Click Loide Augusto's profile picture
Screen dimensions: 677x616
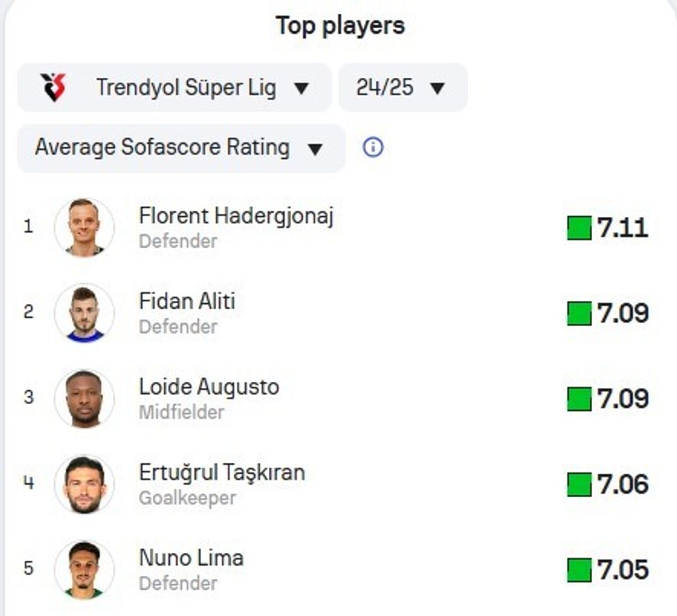click(84, 398)
